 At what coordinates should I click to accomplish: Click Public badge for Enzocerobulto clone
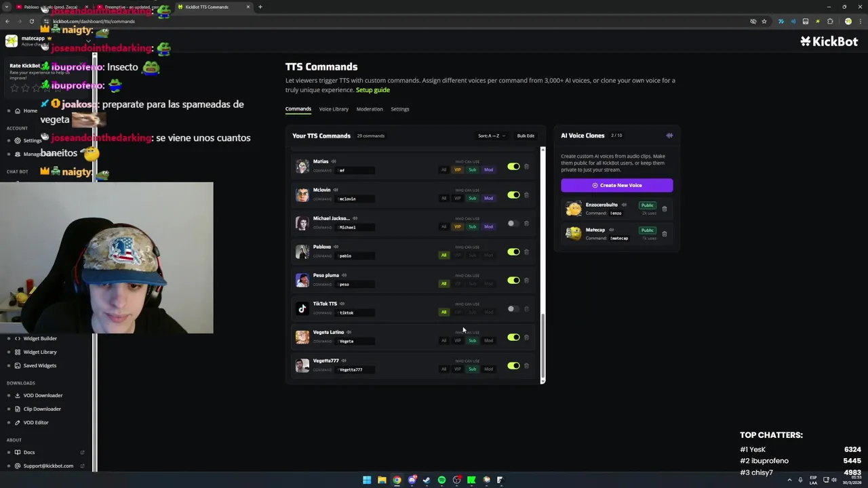coord(648,205)
